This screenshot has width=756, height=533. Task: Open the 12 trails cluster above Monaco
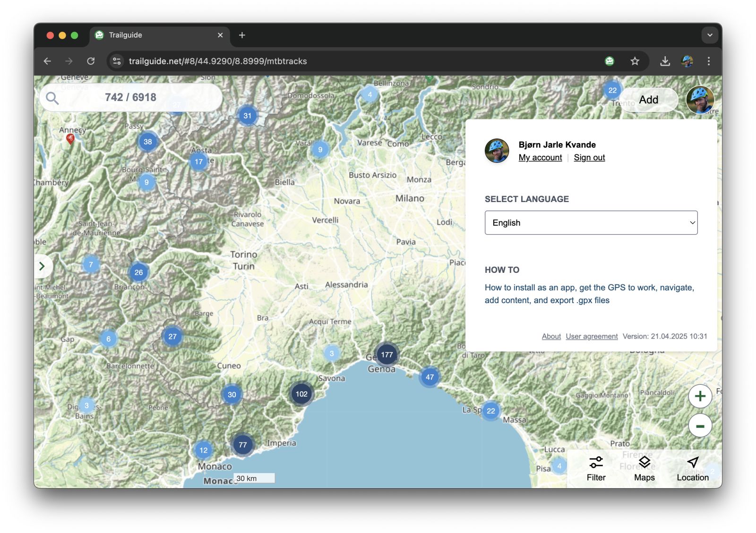pyautogui.click(x=203, y=450)
